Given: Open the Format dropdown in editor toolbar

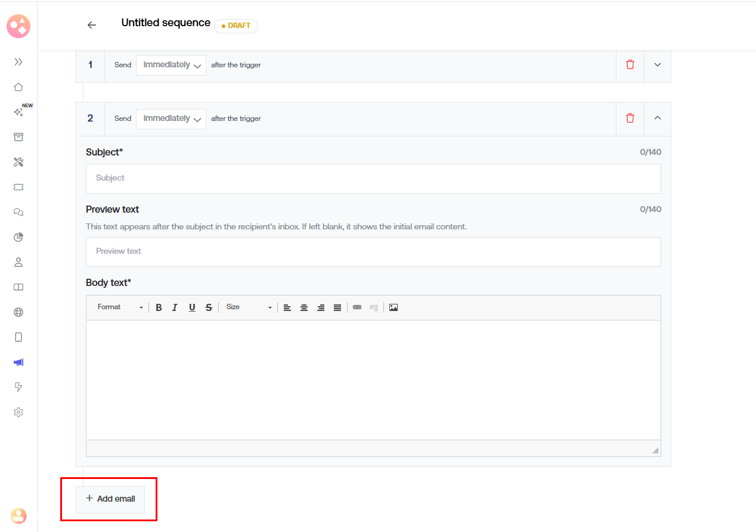Looking at the screenshot, I should 120,307.
